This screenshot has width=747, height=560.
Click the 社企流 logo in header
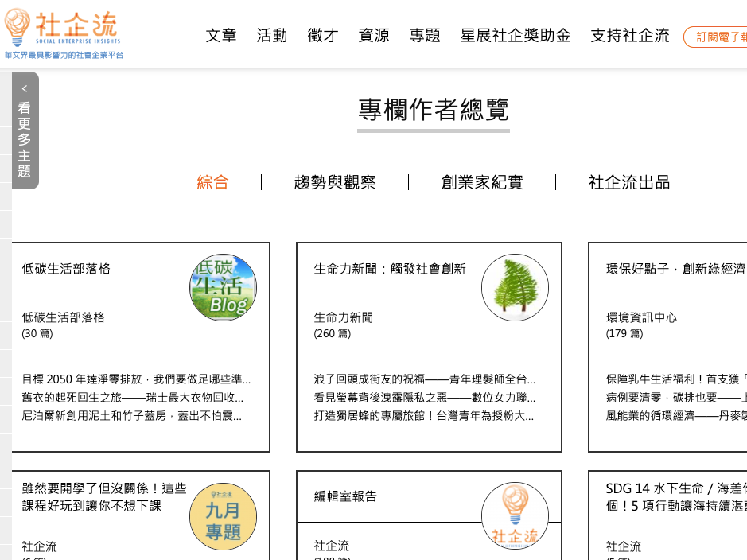(64, 33)
